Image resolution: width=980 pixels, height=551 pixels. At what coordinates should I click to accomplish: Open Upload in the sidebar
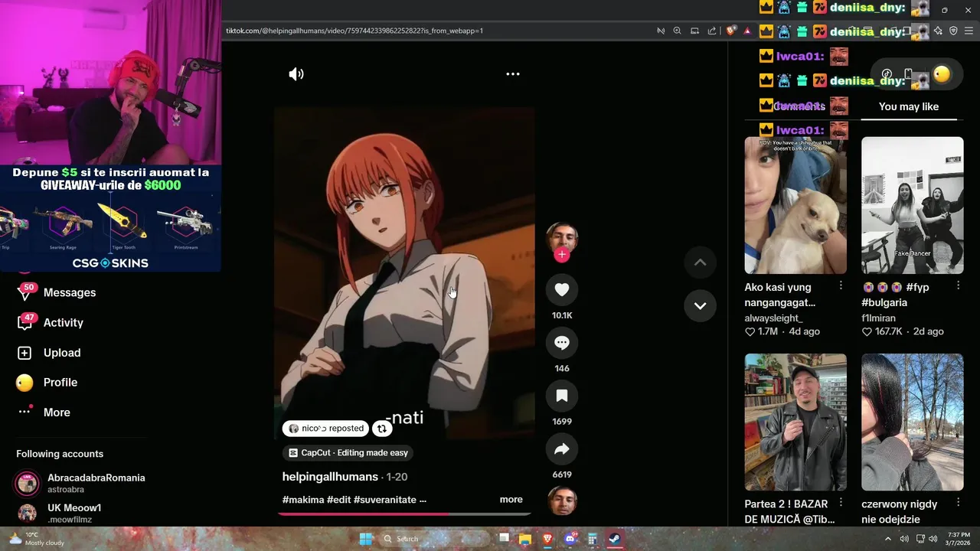pos(62,353)
